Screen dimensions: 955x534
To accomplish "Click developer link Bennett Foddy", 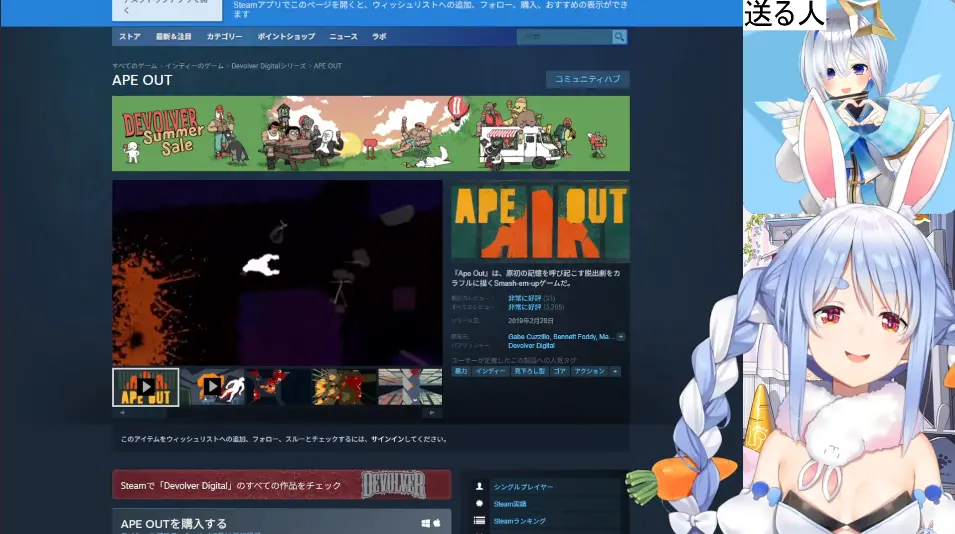I will [x=574, y=337].
